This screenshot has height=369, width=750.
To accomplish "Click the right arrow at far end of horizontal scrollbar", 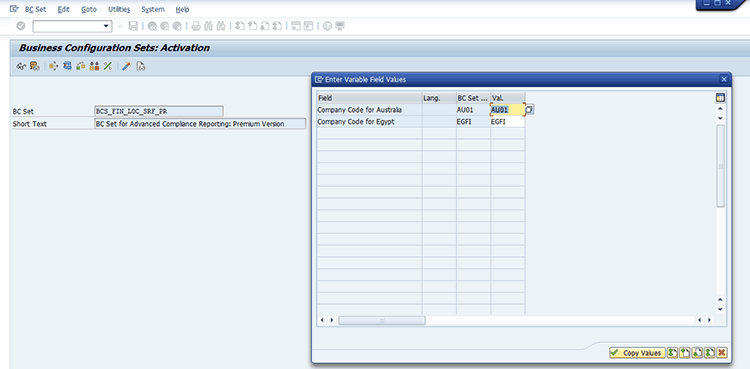I will 709,320.
